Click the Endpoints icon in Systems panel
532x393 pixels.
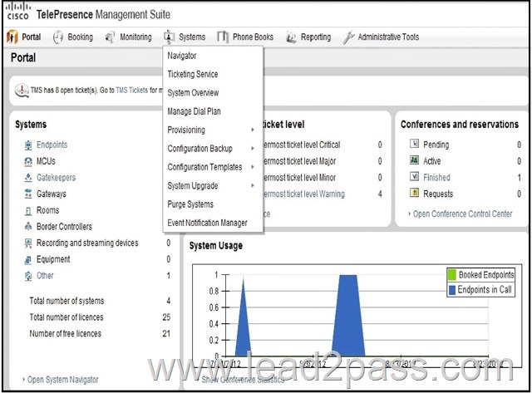click(x=28, y=145)
